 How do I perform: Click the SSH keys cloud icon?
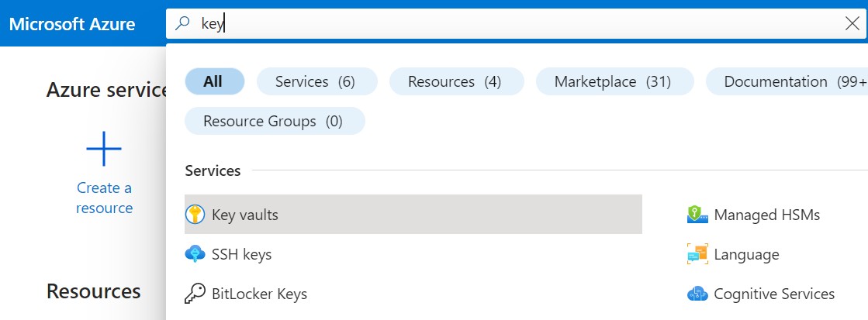pos(195,254)
